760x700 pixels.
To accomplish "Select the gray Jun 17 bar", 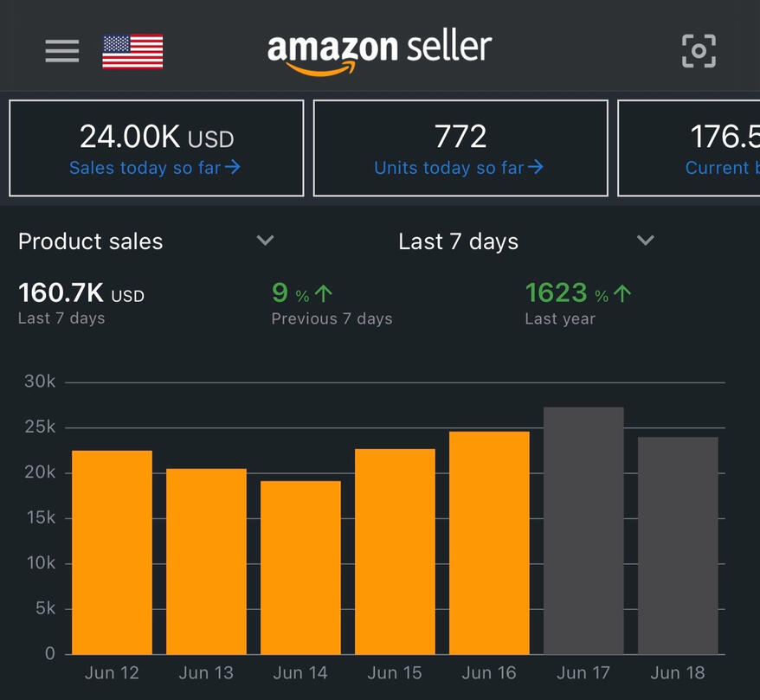I will [583, 530].
